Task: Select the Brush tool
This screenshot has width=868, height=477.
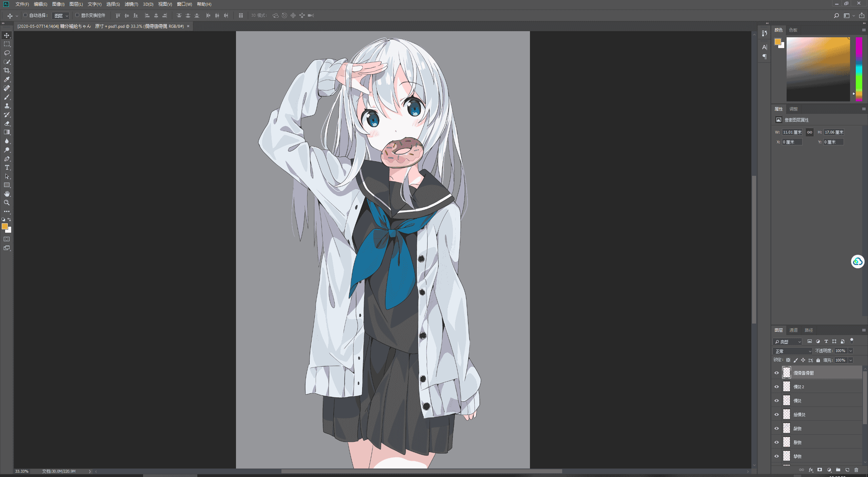Action: 7,97
